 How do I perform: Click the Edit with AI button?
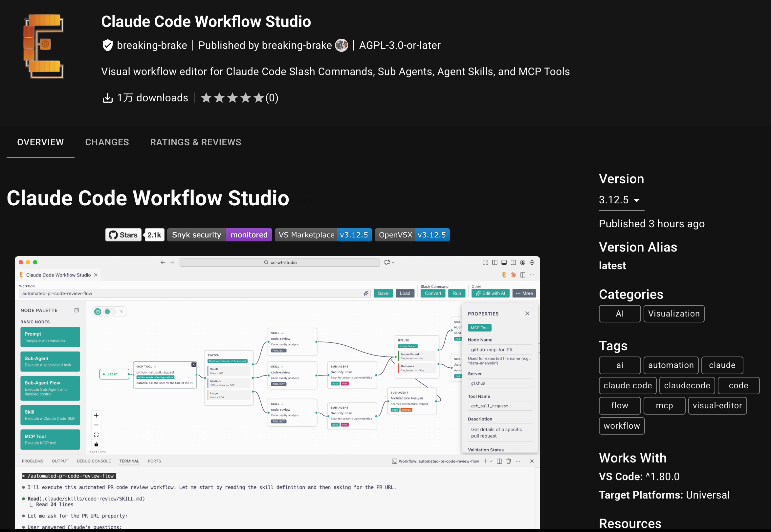point(491,293)
